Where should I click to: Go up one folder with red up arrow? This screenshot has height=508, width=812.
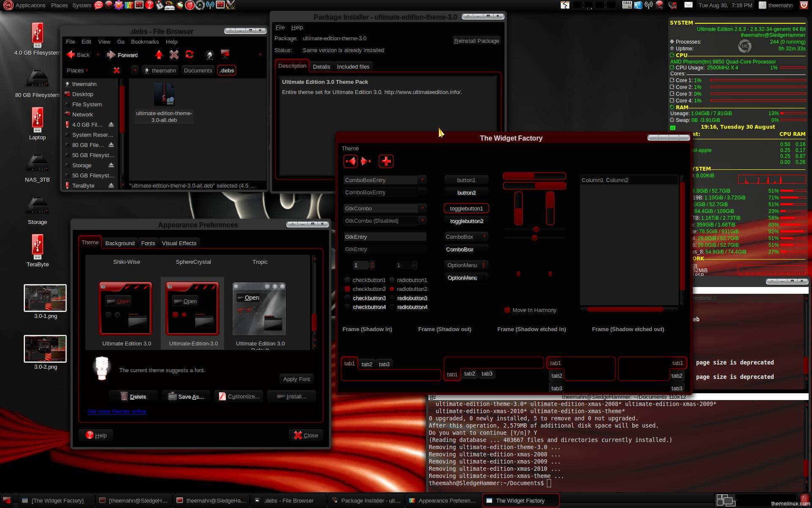(159, 54)
